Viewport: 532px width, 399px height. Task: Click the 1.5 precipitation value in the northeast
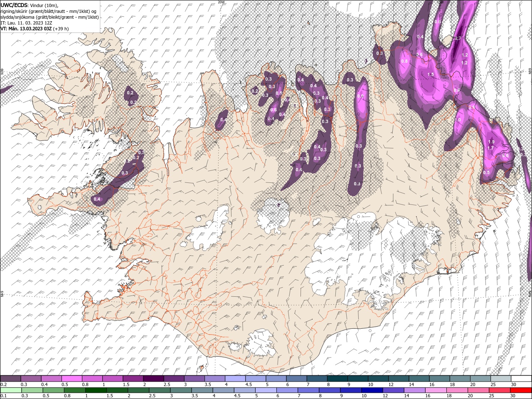pyautogui.click(x=431, y=75)
